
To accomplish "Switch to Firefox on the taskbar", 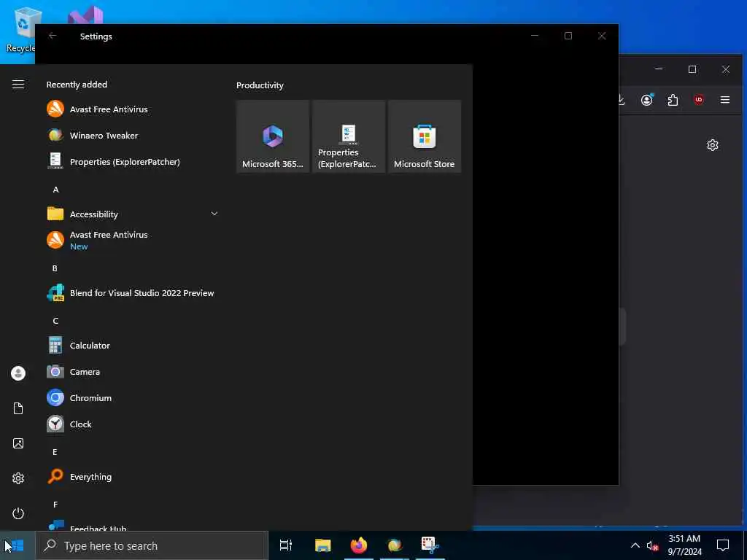I will tap(359, 545).
